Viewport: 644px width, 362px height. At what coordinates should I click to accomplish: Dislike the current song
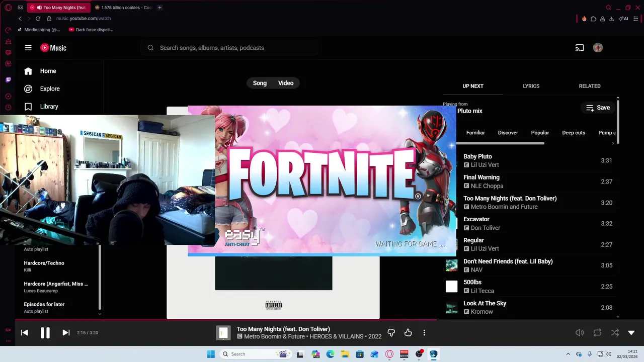tap(391, 332)
